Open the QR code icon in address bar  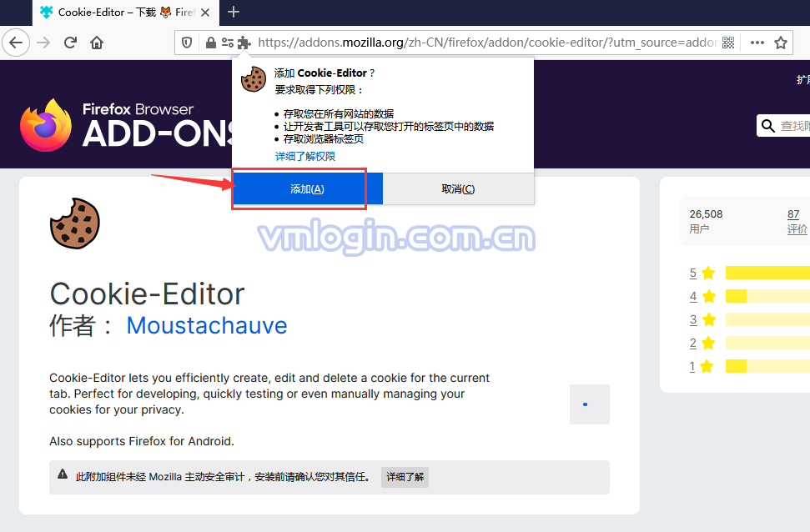tap(728, 43)
